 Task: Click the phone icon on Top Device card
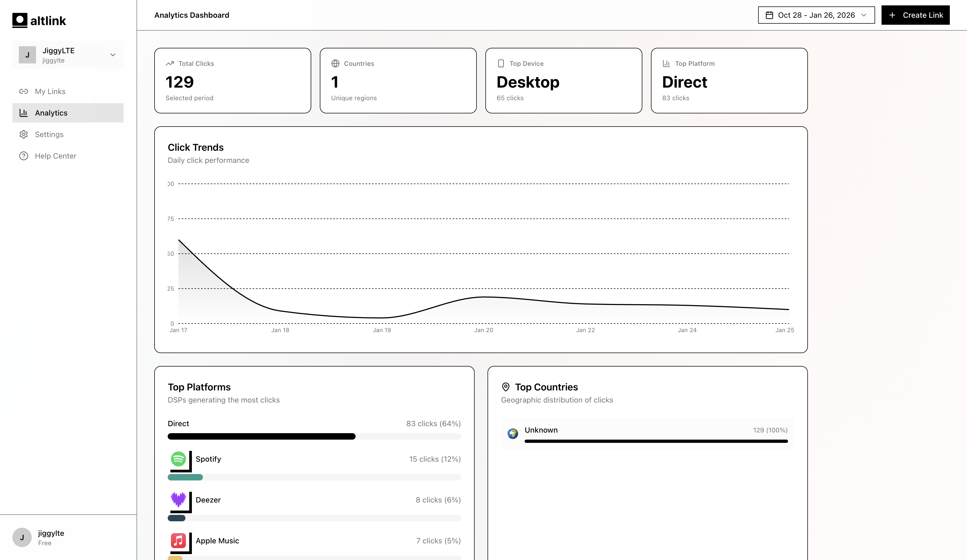501,63
